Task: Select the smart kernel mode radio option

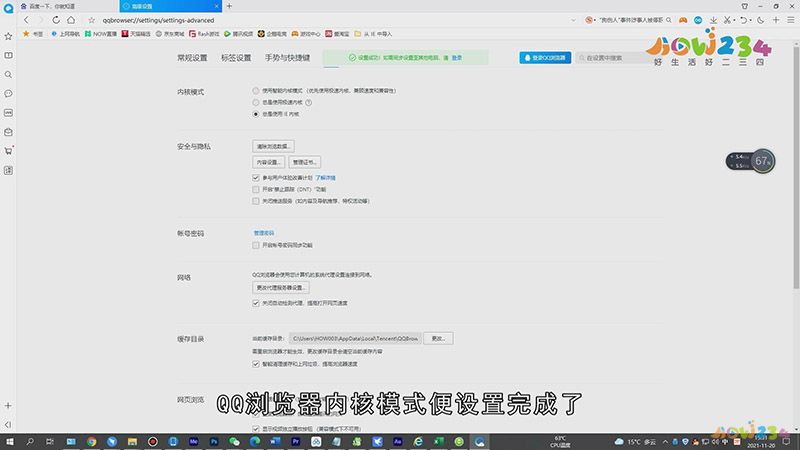Action: pyautogui.click(x=256, y=91)
